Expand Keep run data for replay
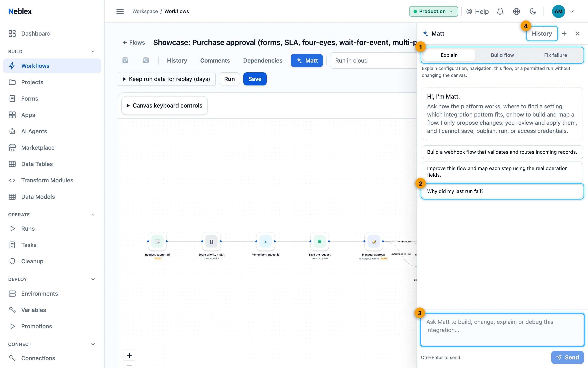 (x=166, y=79)
